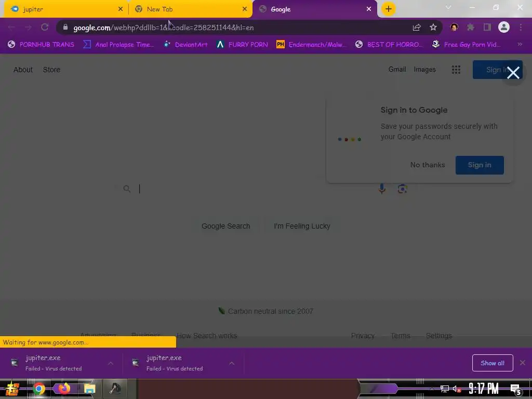
Task: Open Gmail link
Action: click(397, 69)
